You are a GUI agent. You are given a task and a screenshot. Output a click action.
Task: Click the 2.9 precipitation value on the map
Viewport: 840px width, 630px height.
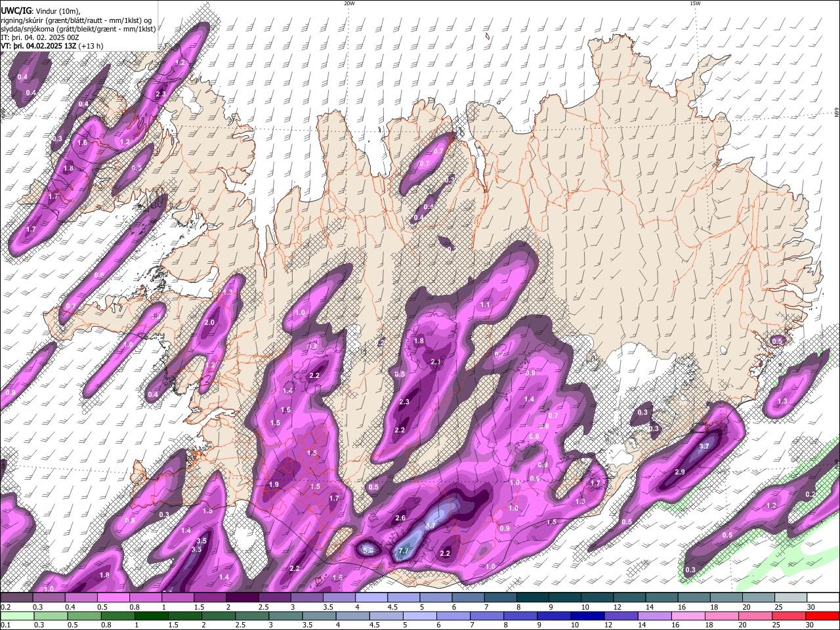click(680, 472)
